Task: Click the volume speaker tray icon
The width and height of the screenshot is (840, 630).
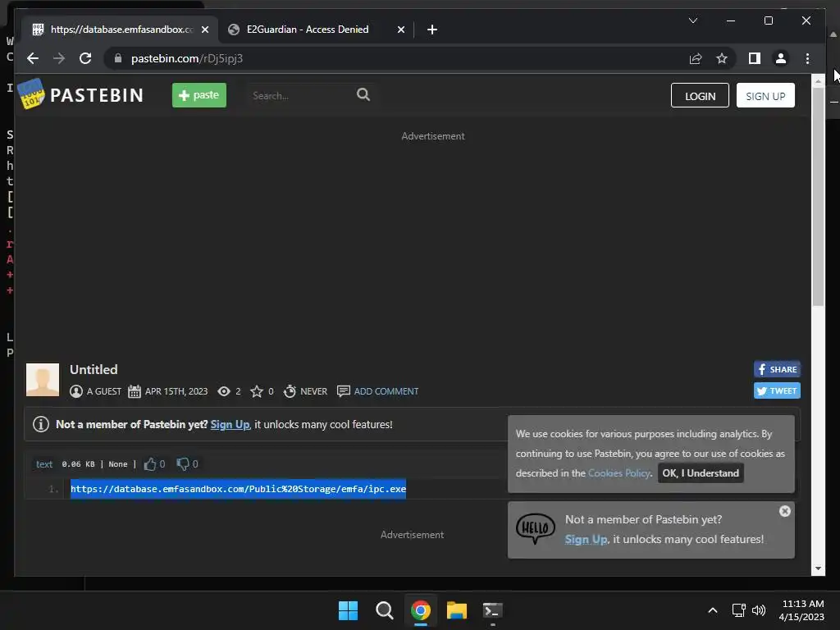Action: (x=759, y=610)
